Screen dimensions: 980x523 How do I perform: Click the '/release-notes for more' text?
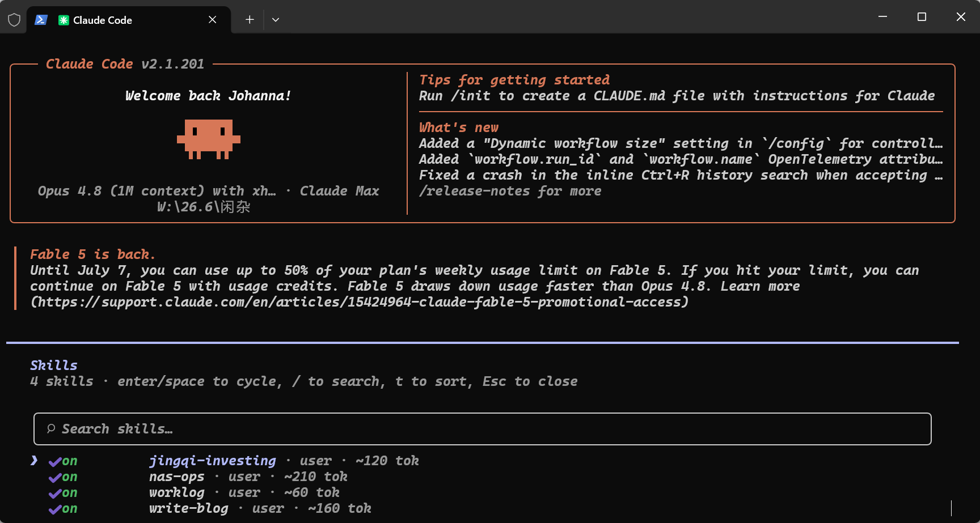(x=510, y=191)
